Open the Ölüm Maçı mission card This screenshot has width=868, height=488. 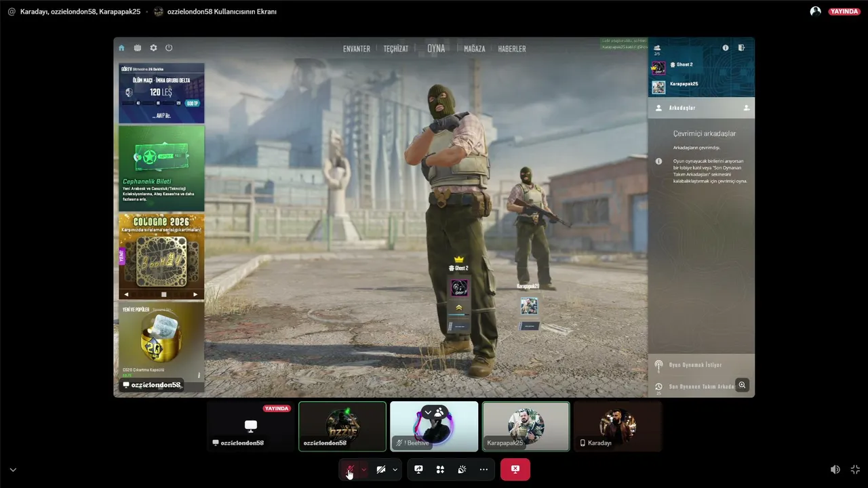161,93
